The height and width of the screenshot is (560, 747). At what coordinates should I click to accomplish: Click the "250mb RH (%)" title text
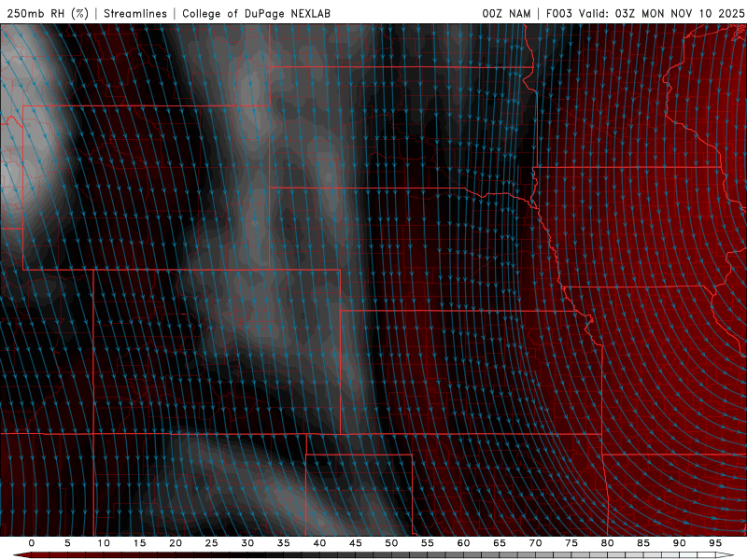48,13
